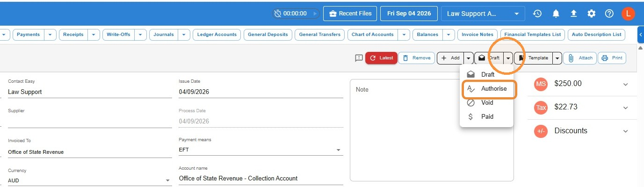Open Invoice Notes
Viewport: 644px width, 187px height.
pyautogui.click(x=477, y=35)
